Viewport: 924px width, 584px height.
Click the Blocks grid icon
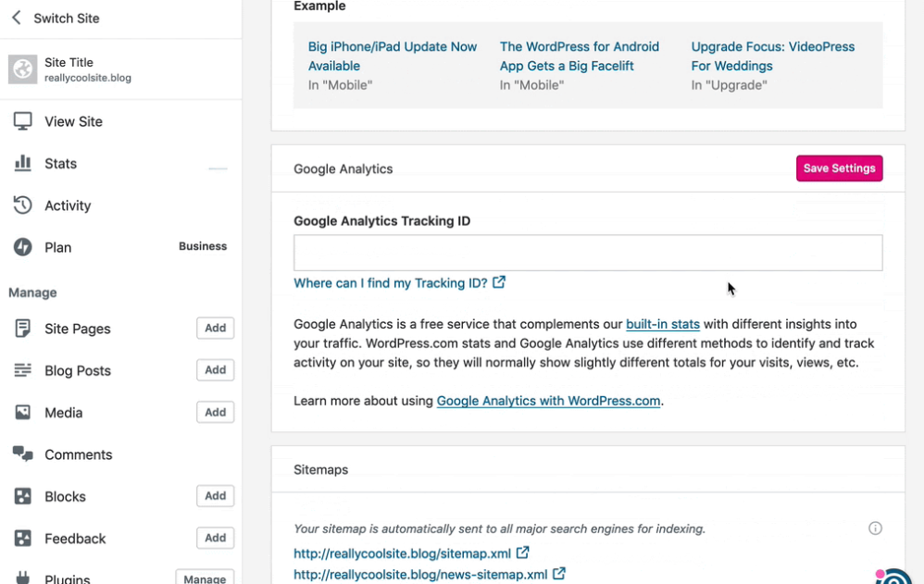(x=22, y=496)
